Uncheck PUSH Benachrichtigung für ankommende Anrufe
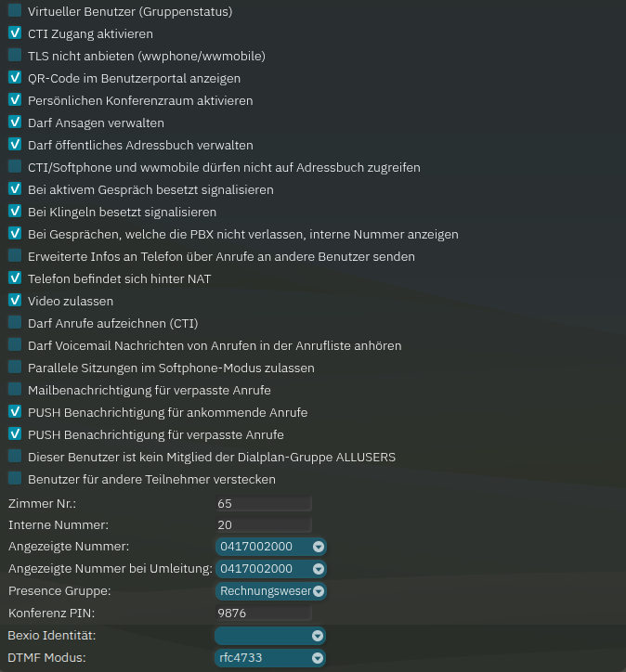 click(x=15, y=412)
